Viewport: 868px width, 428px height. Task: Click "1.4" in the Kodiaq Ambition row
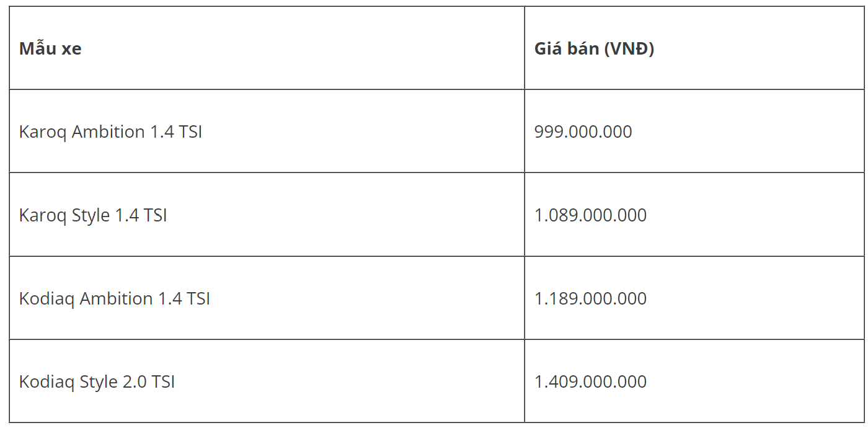170,298
